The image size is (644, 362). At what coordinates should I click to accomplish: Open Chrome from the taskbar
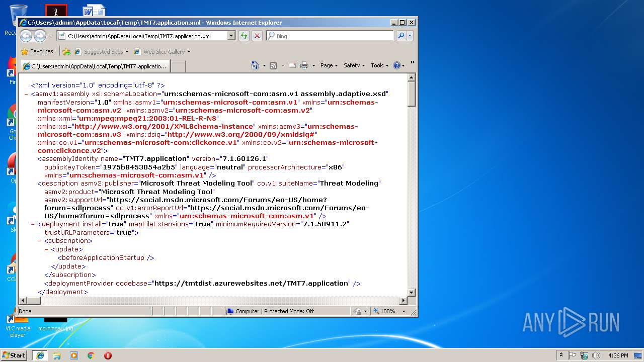click(91, 355)
